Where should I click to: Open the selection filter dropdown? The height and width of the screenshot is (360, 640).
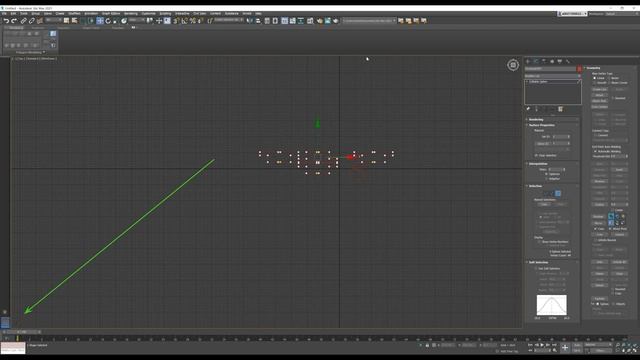[x=52, y=20]
